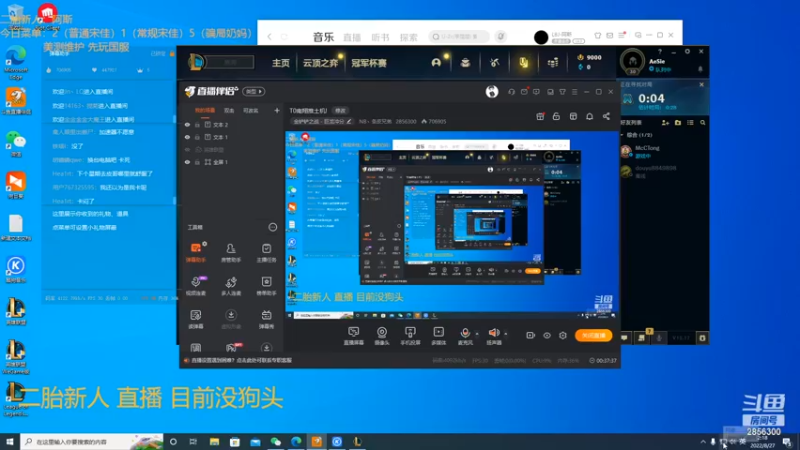The width and height of the screenshot is (800, 450).
Task: Click the notification bell in stream header
Action: tap(589, 116)
